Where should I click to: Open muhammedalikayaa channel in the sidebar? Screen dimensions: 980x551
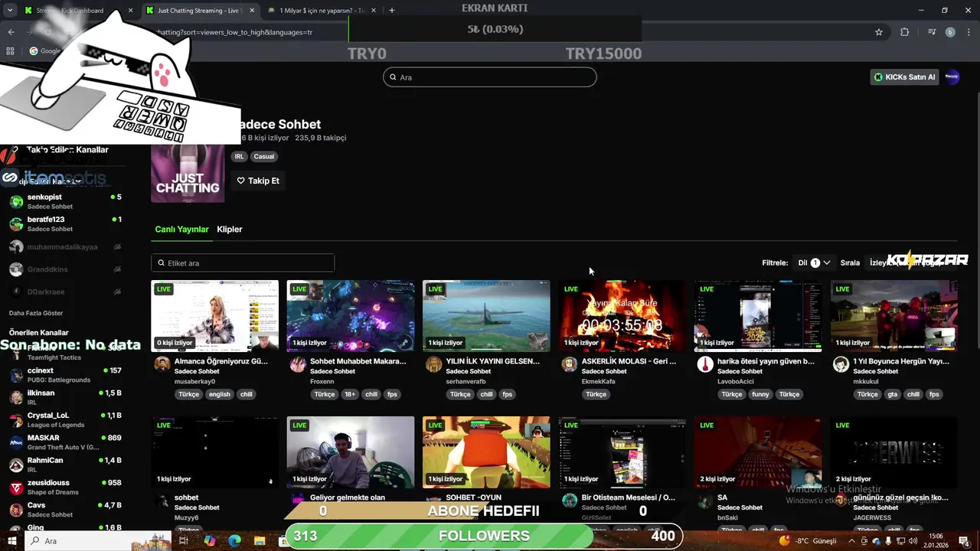[66, 247]
